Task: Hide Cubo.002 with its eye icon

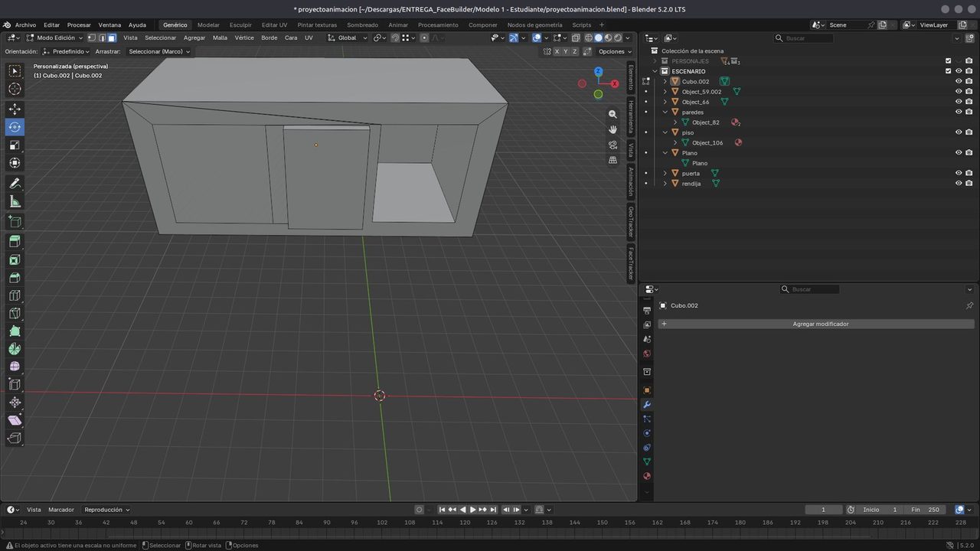Action: click(959, 81)
